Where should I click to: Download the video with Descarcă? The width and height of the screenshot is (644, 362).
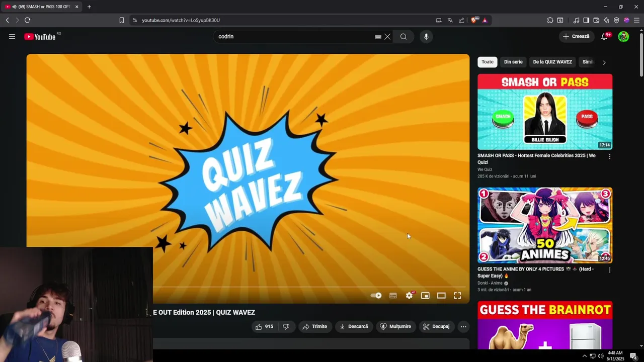[x=354, y=327]
